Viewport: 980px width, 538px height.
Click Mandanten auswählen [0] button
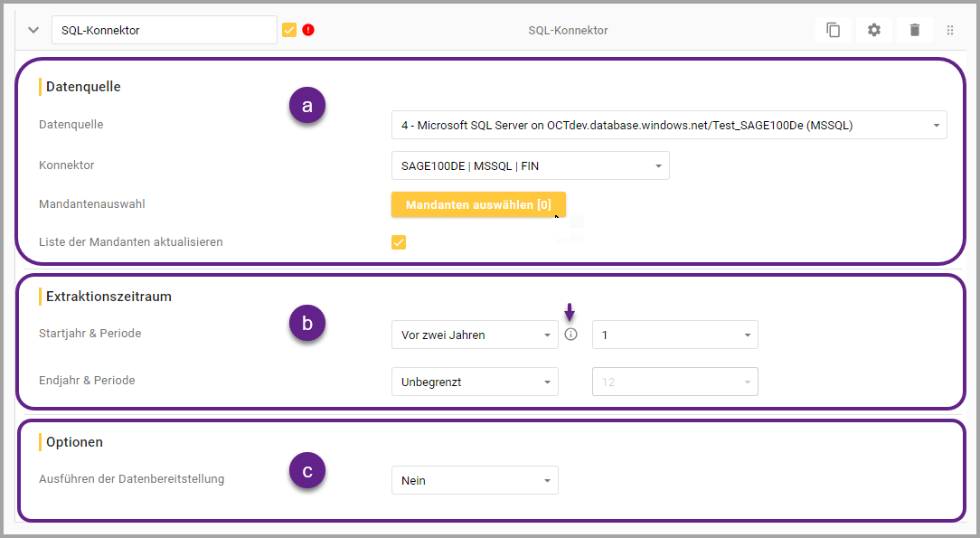(x=478, y=204)
